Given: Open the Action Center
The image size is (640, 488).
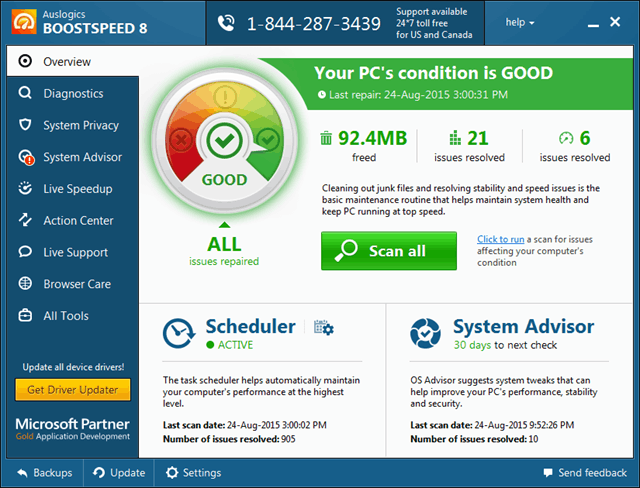Looking at the screenshot, I should (x=73, y=220).
